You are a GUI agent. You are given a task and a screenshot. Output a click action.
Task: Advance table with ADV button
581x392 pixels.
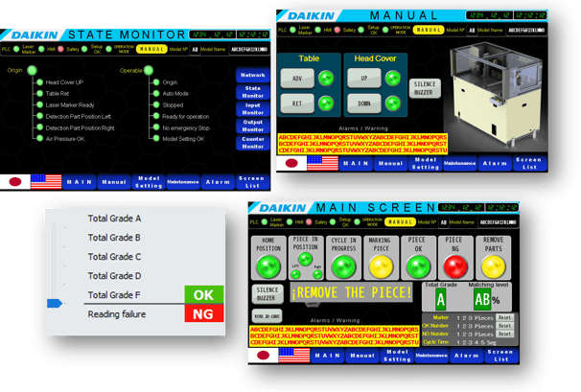(297, 79)
